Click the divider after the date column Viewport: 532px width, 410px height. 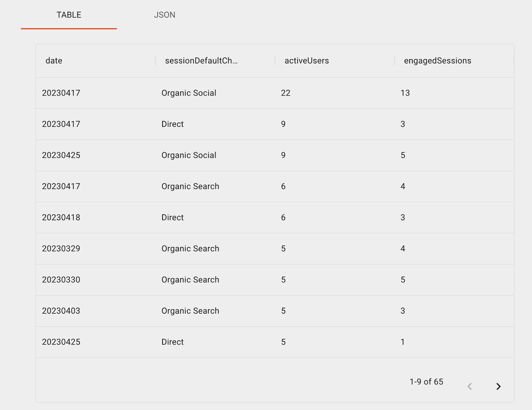155,60
